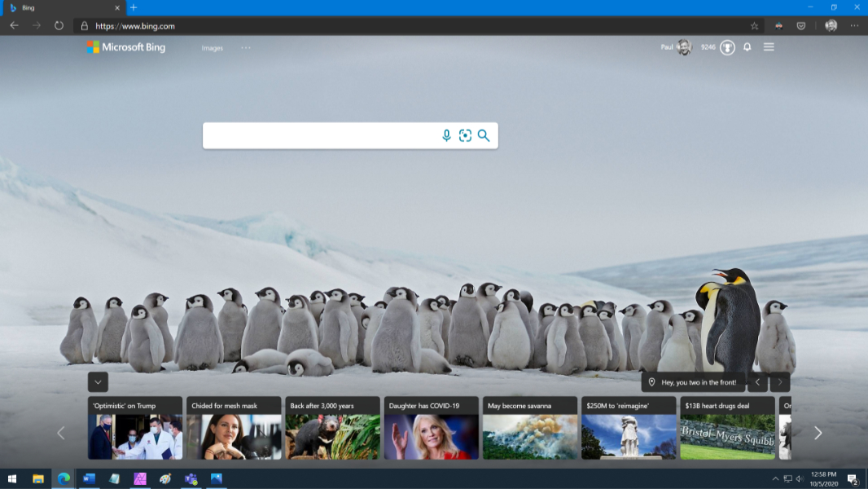Click rewards points 9246
This screenshot has width=868, height=489.
tap(708, 47)
